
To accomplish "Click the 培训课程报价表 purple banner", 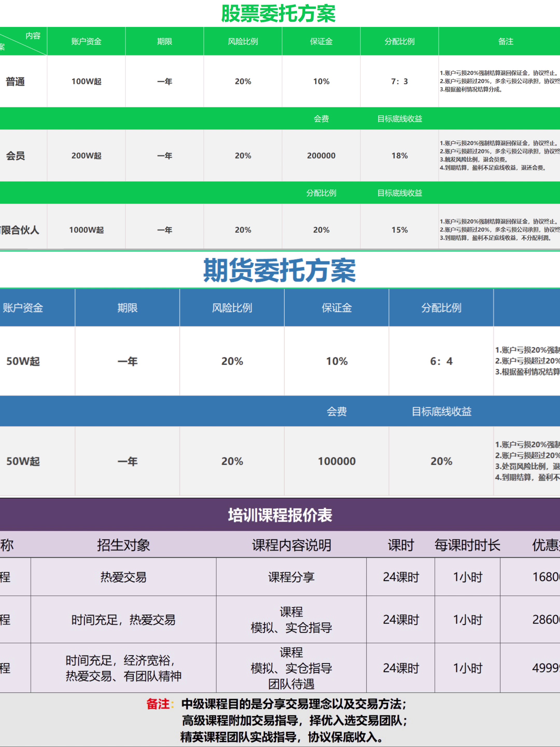I will [x=280, y=515].
